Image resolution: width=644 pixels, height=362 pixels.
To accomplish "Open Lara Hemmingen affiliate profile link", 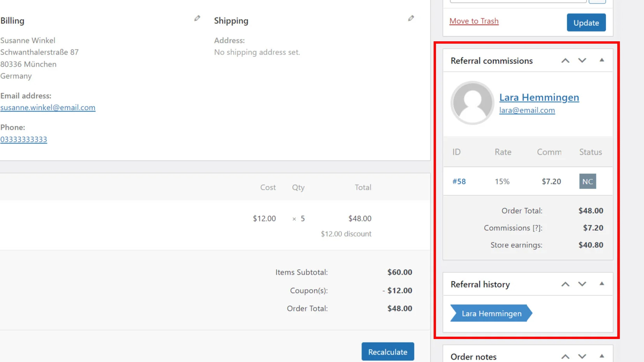I will pos(539,97).
